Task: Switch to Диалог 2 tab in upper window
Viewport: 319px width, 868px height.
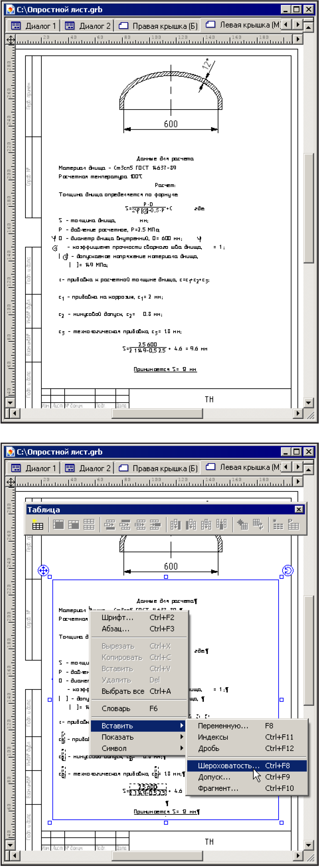Action: 87,26
